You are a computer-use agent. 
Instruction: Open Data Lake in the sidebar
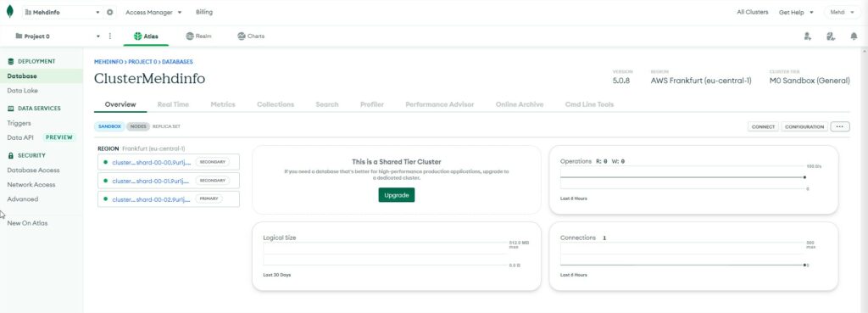point(23,90)
